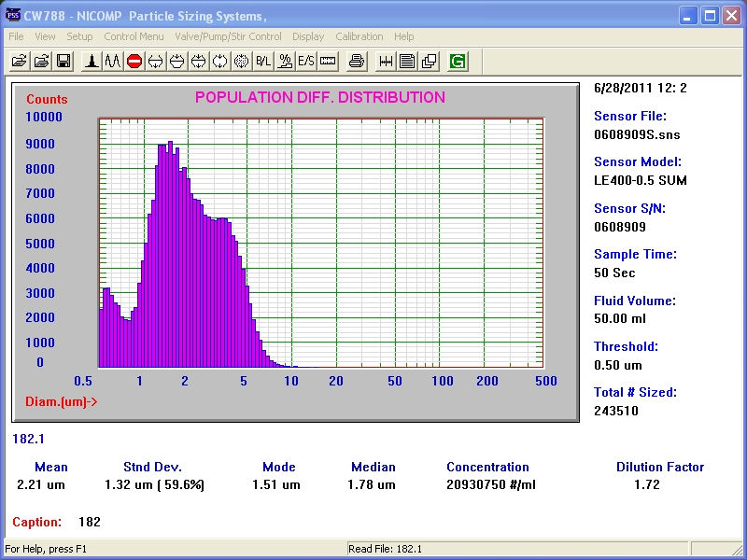Click the green G icon
This screenshot has width=747, height=560.
458,62
